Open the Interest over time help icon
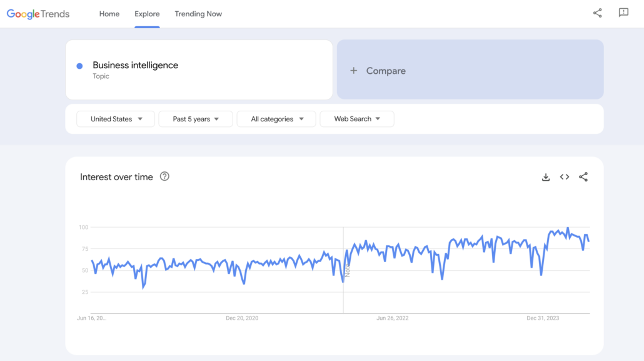This screenshot has height=361, width=644. click(164, 176)
